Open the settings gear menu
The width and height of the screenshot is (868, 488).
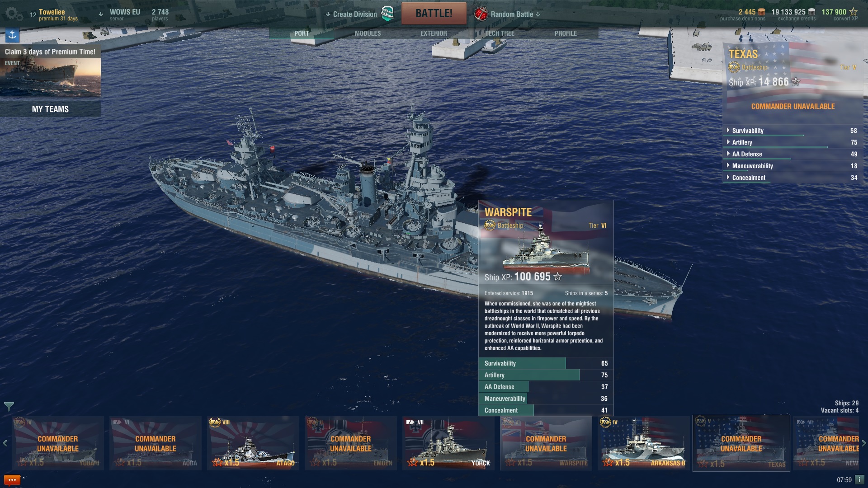tap(14, 14)
